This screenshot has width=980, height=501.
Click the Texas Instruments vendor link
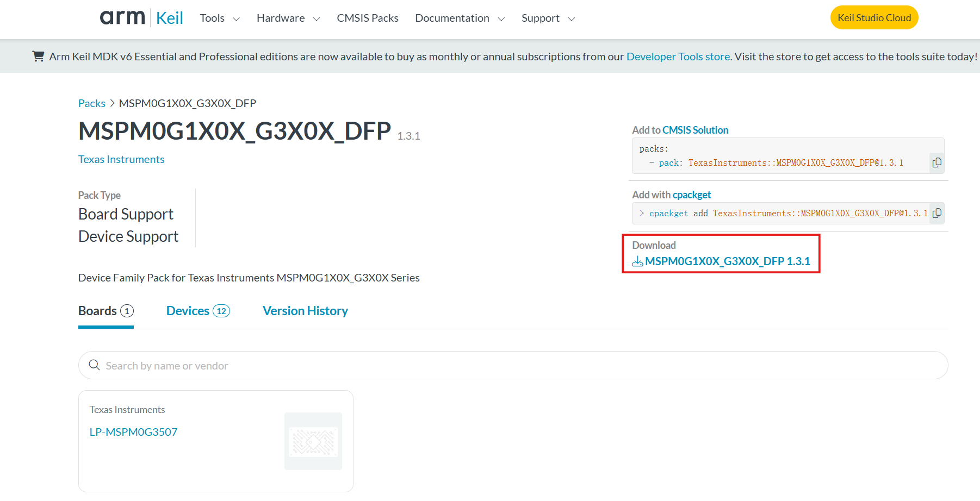pos(121,159)
